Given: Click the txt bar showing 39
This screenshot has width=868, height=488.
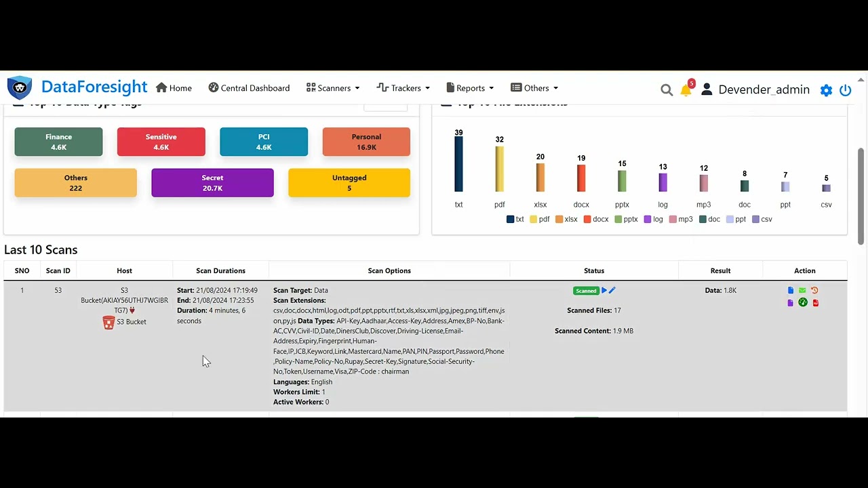Looking at the screenshot, I should (458, 165).
